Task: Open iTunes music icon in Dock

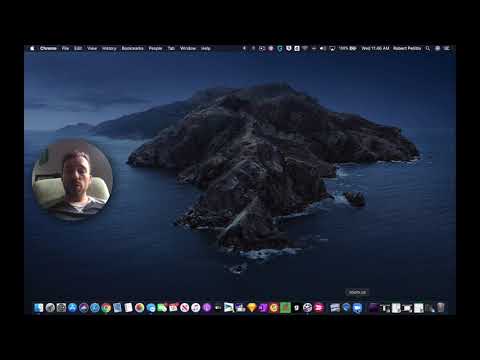Action: click(196, 308)
